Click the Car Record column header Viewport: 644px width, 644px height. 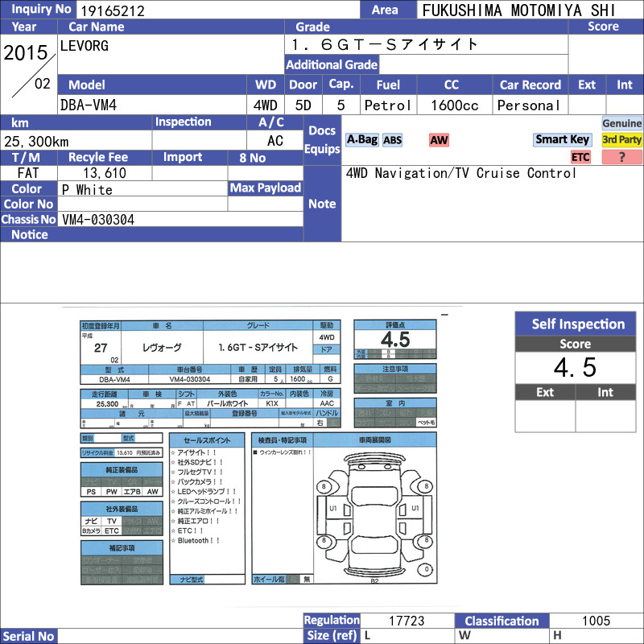530,85
